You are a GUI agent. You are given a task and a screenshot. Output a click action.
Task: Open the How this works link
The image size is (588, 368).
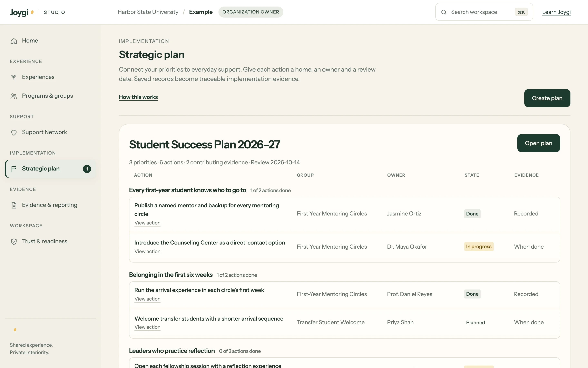(138, 97)
